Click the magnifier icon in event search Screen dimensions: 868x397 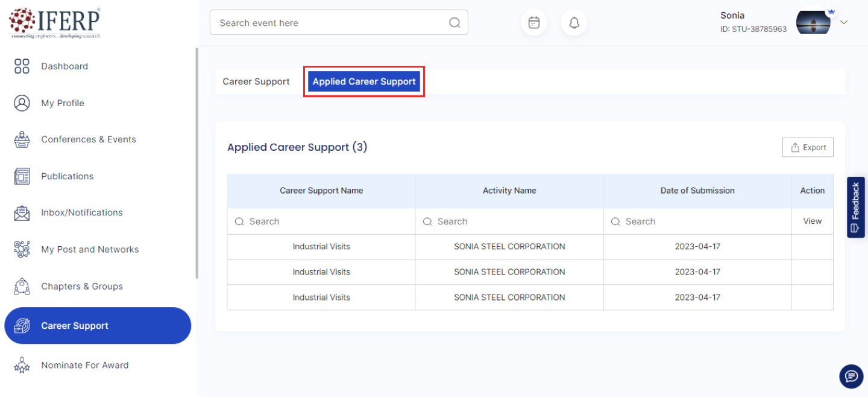454,23
